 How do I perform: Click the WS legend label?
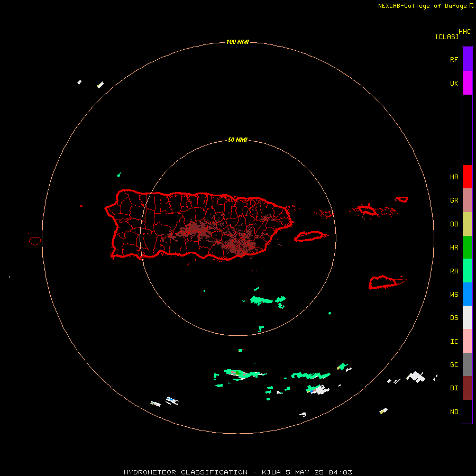coord(454,295)
